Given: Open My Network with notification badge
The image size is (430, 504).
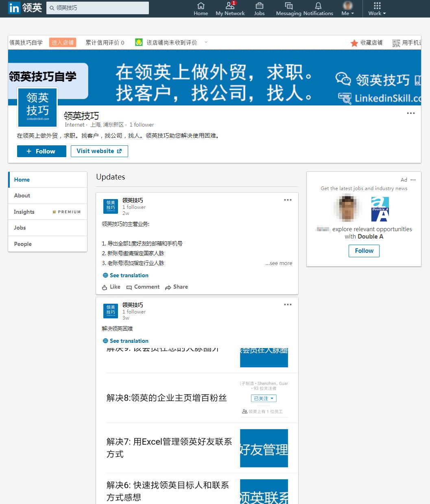Looking at the screenshot, I should [x=230, y=9].
